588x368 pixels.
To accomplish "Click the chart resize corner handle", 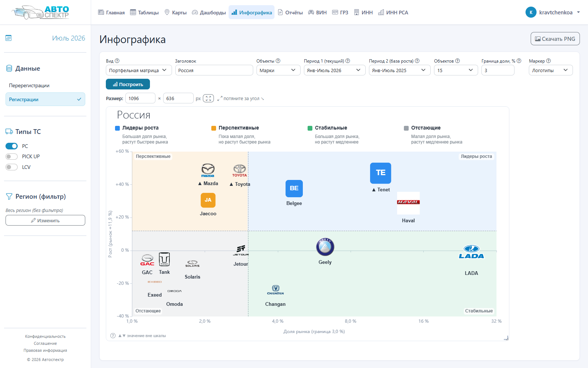I will point(506,338).
